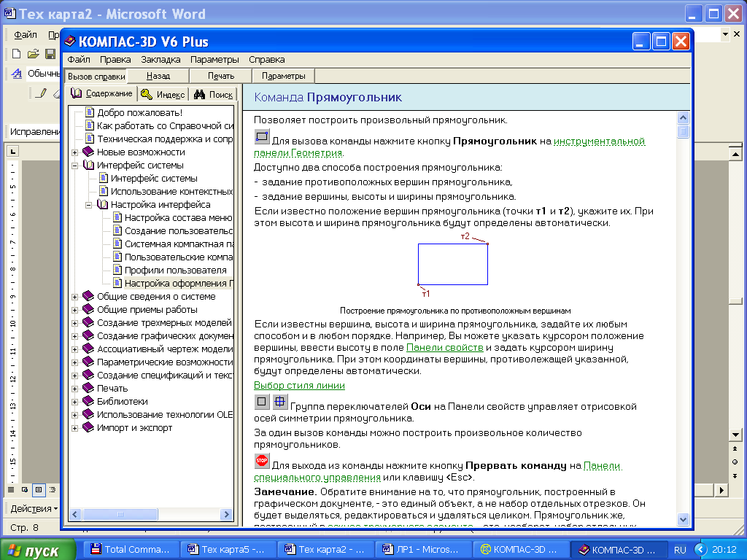The image size is (747, 560).
Task: Click the axes-off switch icon
Action: tap(262, 402)
